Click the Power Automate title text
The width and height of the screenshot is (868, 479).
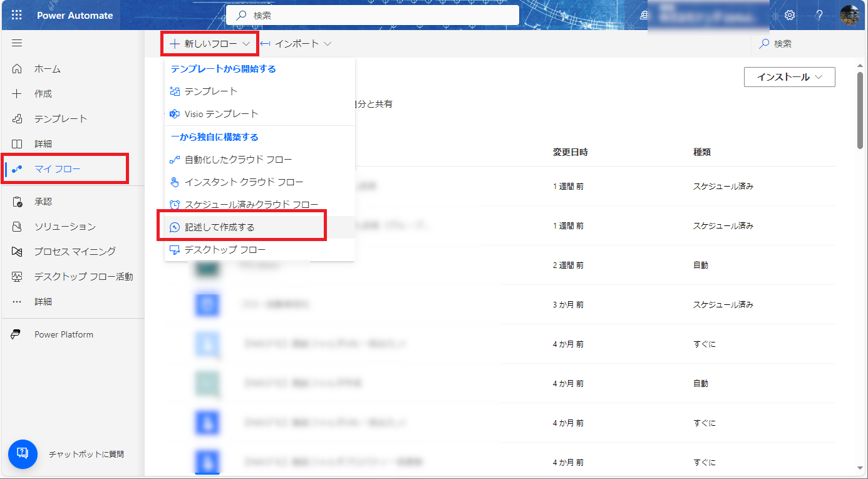(75, 15)
